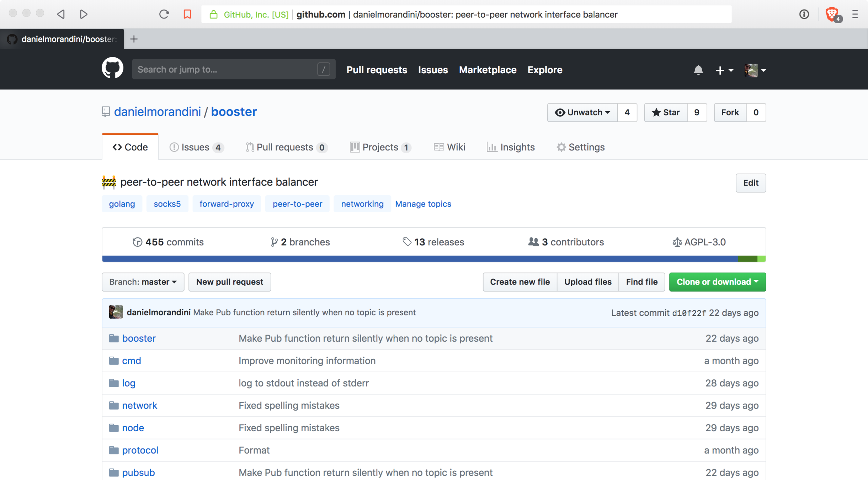Expand the Branch: master dropdown
Viewport: 868px width, 480px height.
click(143, 282)
